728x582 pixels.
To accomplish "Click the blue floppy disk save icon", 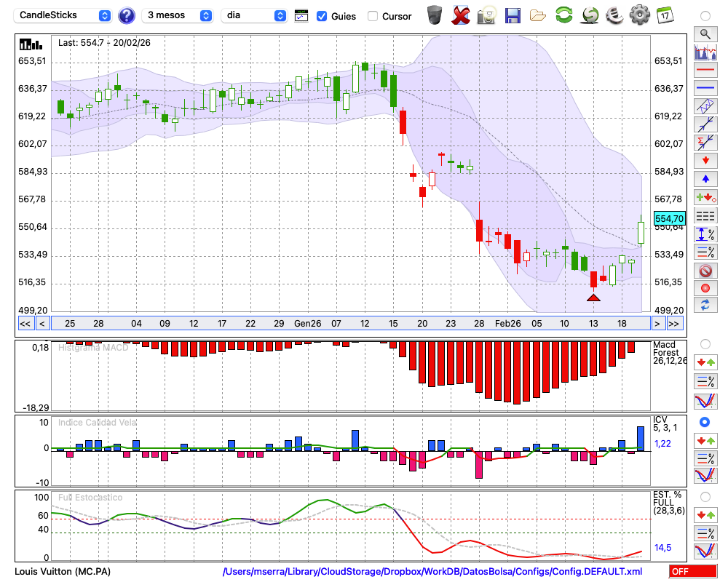I will point(513,15).
